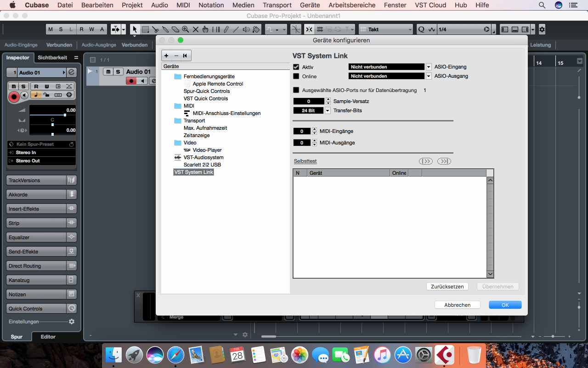
Task: Toggle Monitor speaker button in Inspector
Action: click(25, 95)
